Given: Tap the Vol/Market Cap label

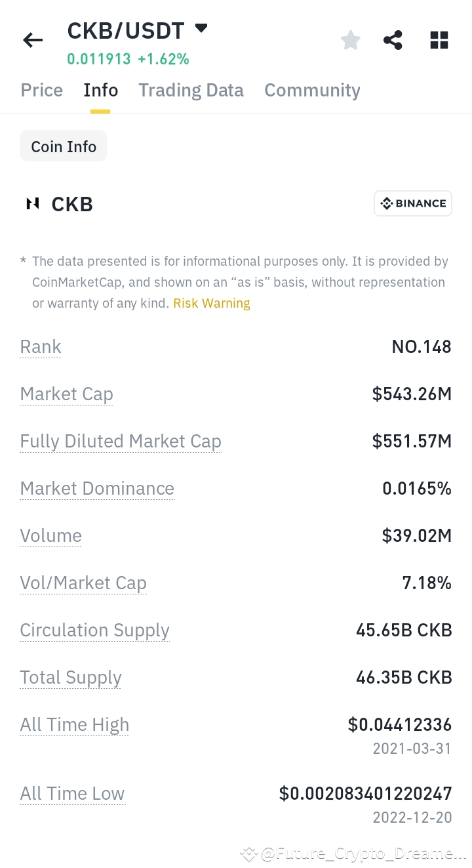Looking at the screenshot, I should (83, 583).
